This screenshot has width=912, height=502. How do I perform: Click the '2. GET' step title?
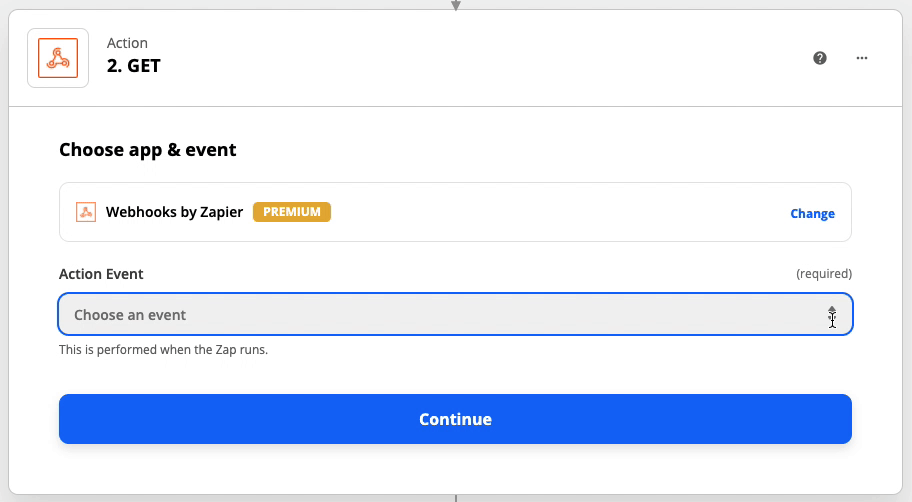(x=133, y=66)
